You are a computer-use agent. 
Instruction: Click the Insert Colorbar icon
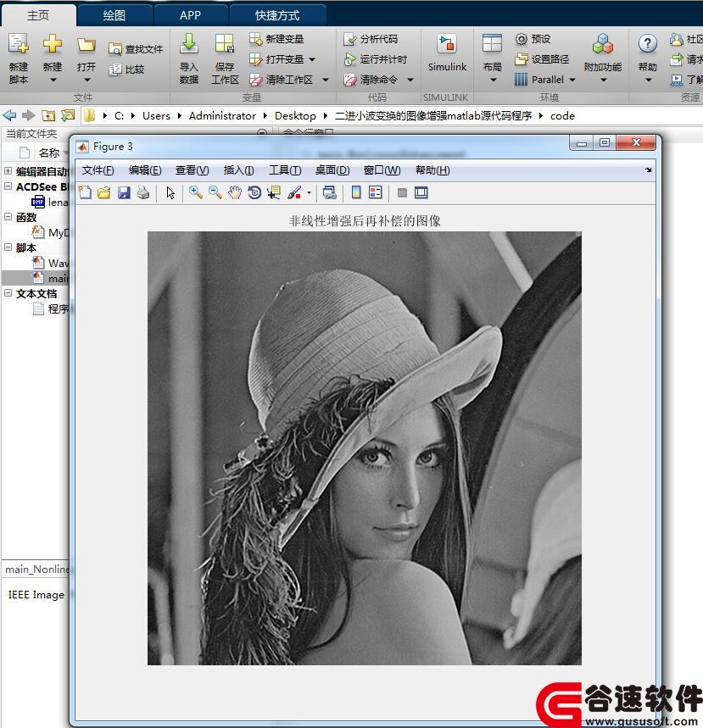click(356, 192)
